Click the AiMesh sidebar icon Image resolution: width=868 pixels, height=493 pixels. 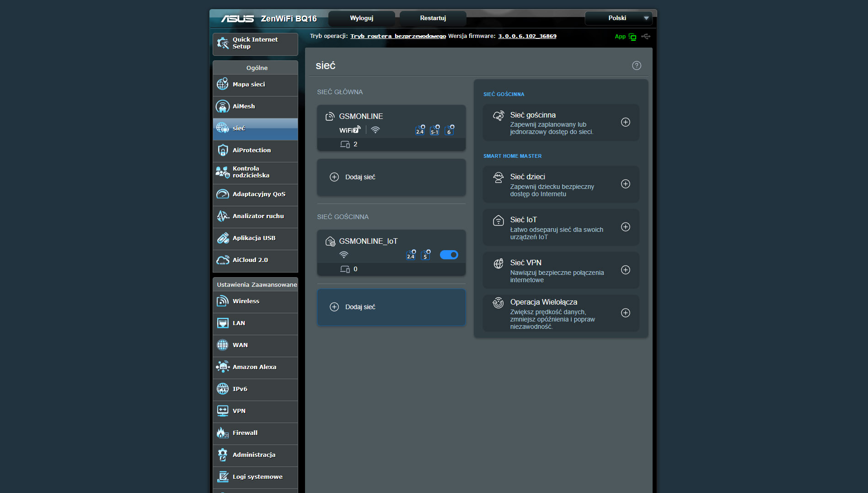pyautogui.click(x=223, y=106)
